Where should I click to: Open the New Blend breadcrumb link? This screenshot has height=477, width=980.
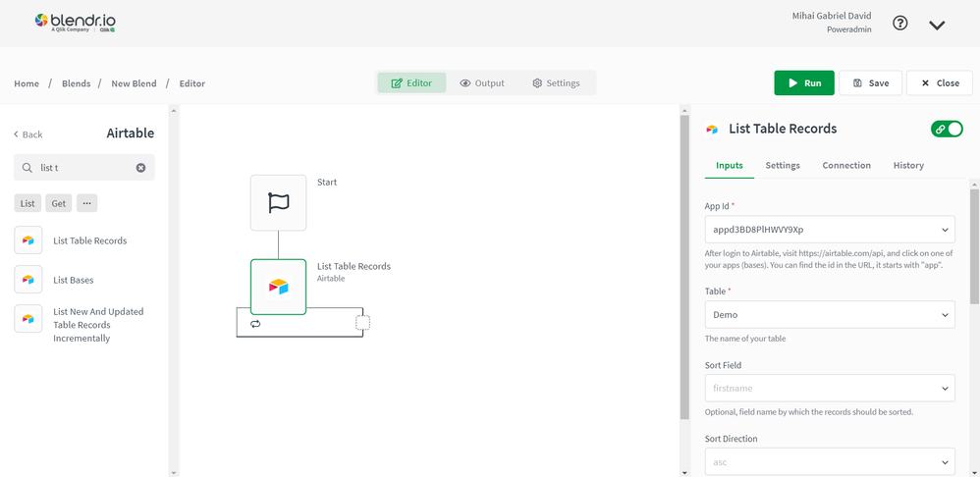(134, 83)
